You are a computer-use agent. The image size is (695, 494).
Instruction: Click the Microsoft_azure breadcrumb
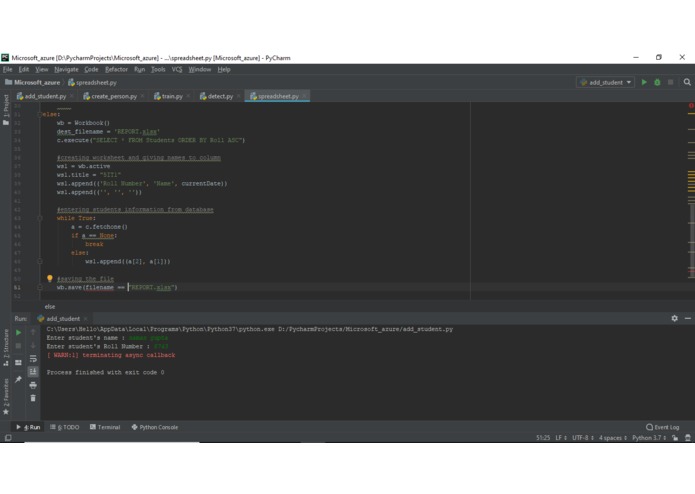tap(32, 82)
